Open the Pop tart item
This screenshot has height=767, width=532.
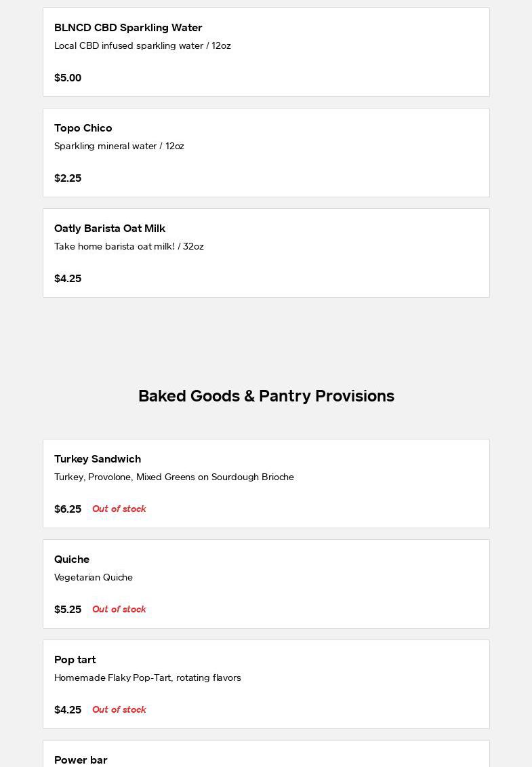pyautogui.click(x=75, y=660)
